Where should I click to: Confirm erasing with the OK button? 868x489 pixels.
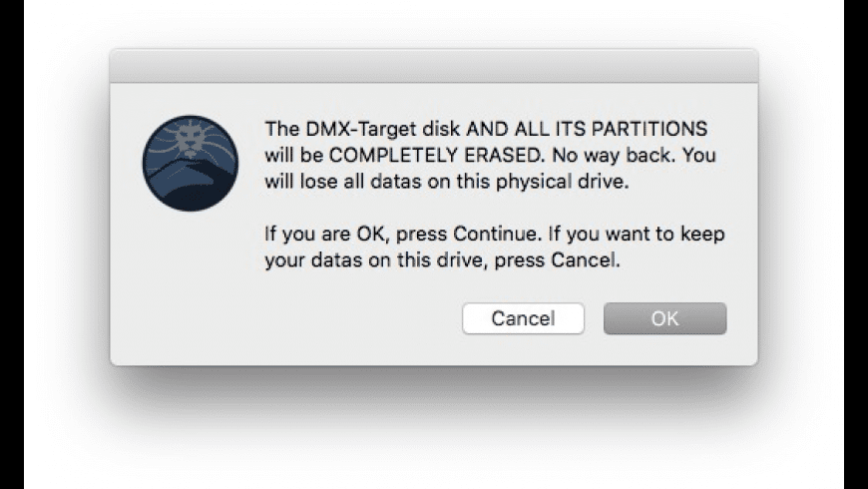664,318
